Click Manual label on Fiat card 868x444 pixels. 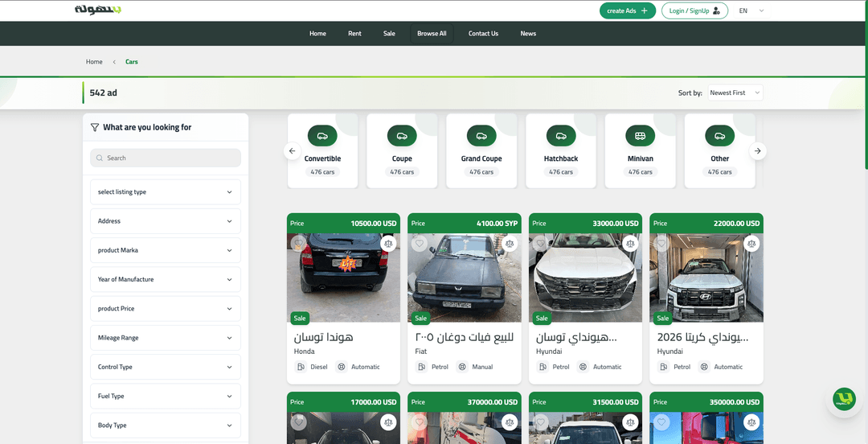[482, 367]
